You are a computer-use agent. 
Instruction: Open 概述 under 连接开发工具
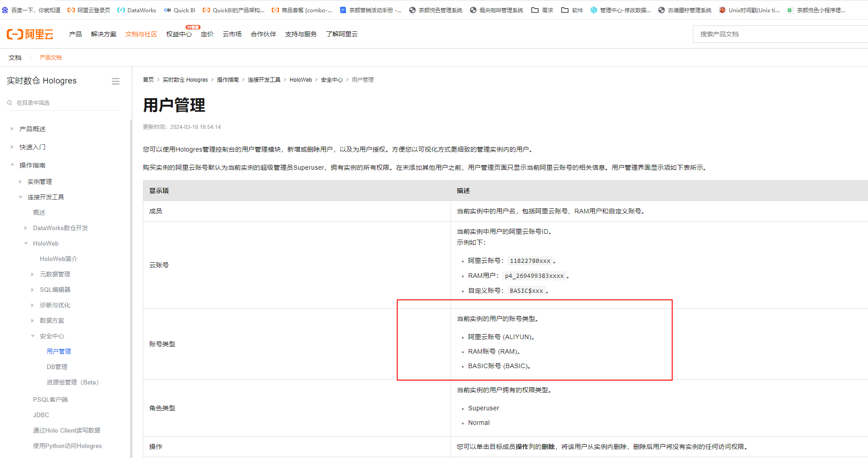pyautogui.click(x=39, y=212)
